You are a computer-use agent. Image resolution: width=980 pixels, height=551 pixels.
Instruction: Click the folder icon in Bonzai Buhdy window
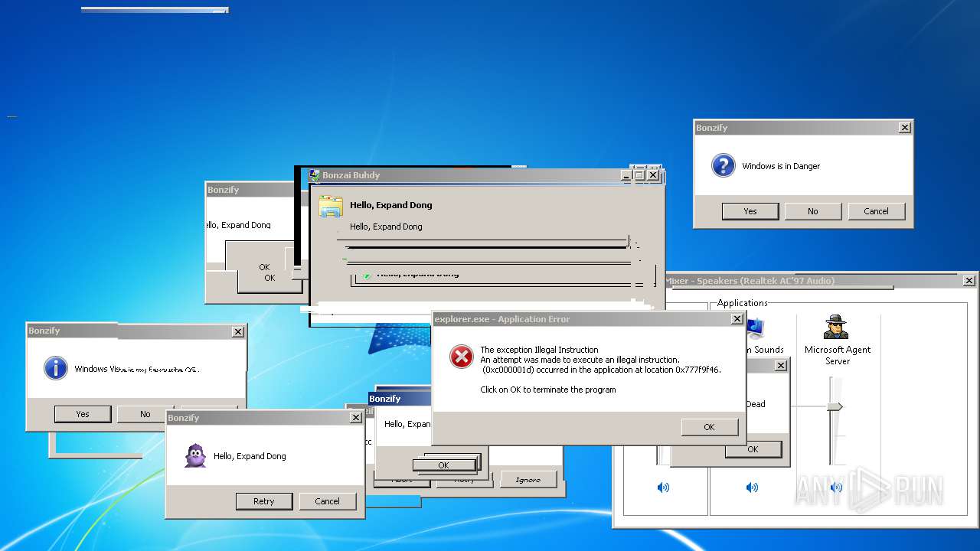pyautogui.click(x=331, y=206)
